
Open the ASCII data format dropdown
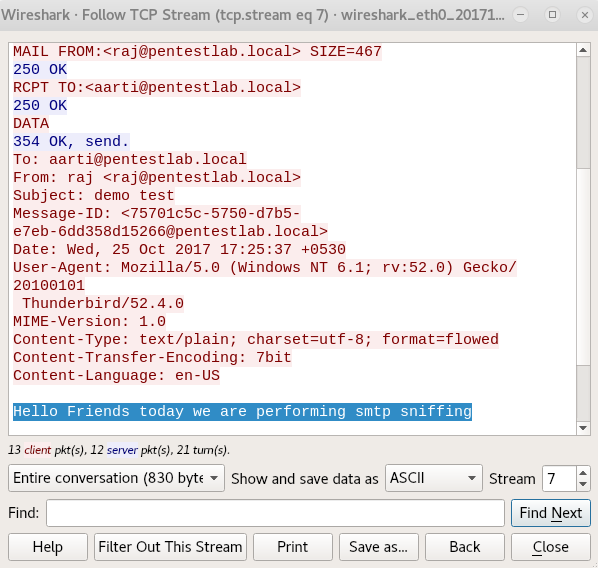[434, 478]
